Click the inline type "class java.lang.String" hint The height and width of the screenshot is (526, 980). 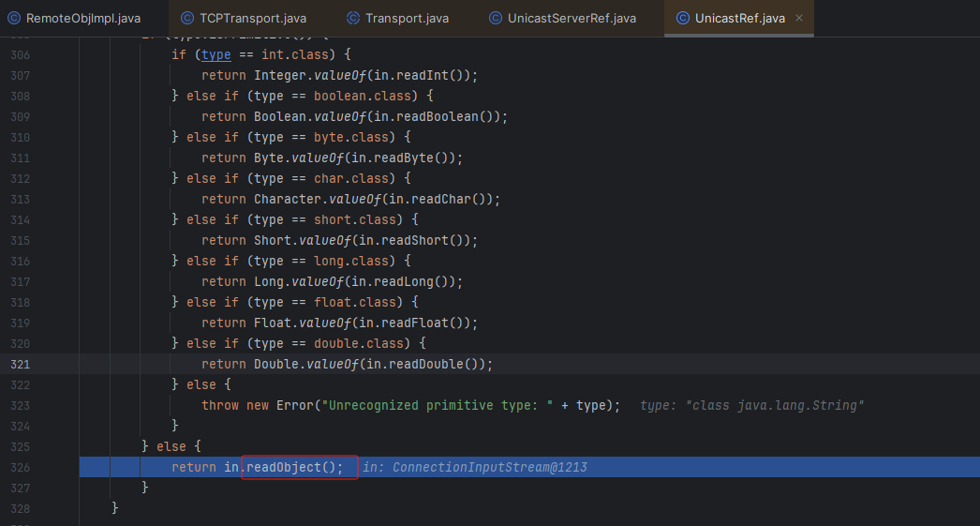[x=751, y=405]
